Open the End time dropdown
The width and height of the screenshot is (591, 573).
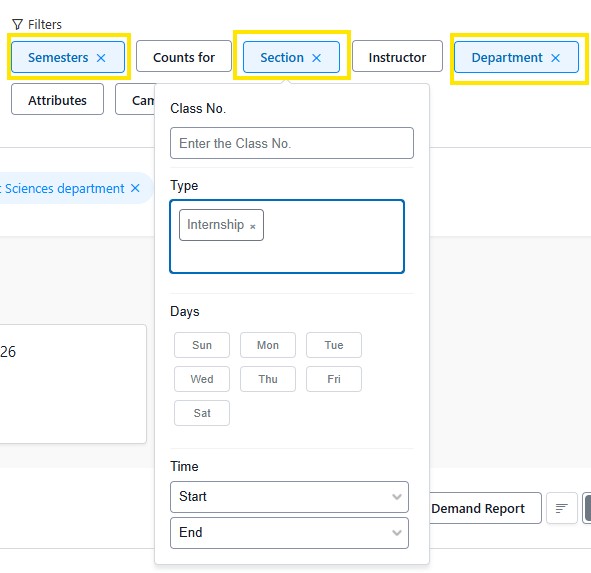pos(289,533)
